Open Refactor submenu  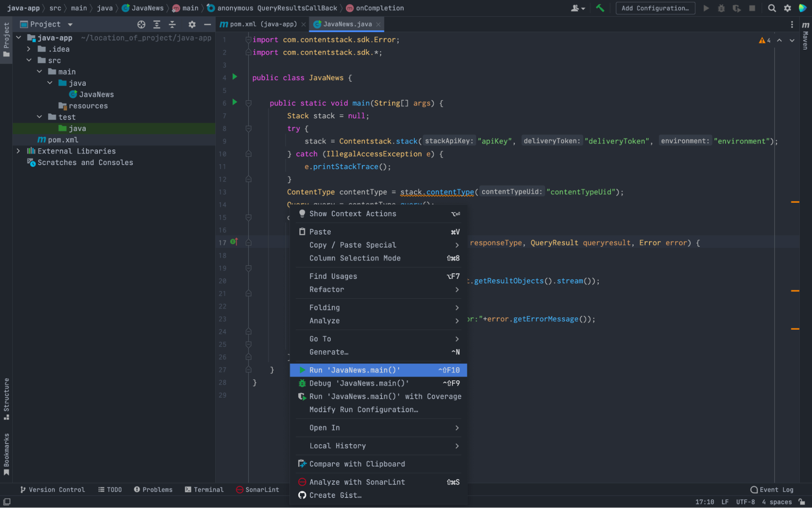pos(378,289)
